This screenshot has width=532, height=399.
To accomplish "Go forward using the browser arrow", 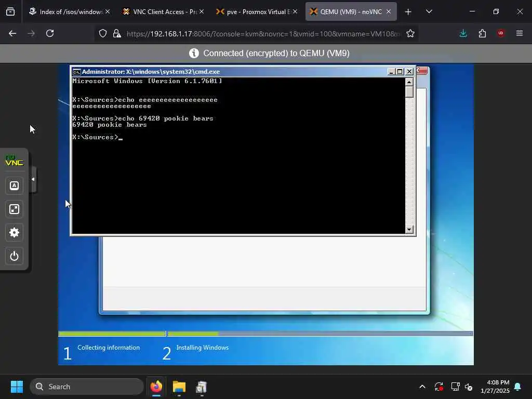I will tap(31, 33).
